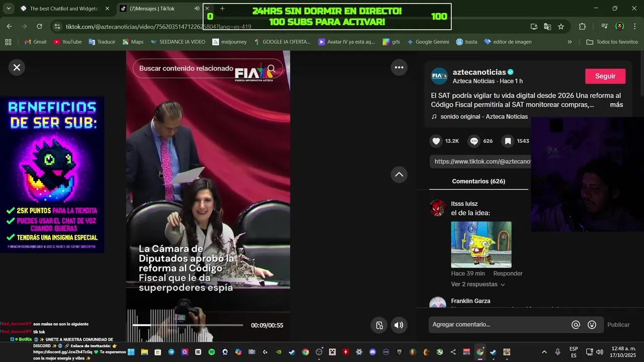644x362 pixels.
Task: Expand description with más
Action: pyautogui.click(x=616, y=105)
